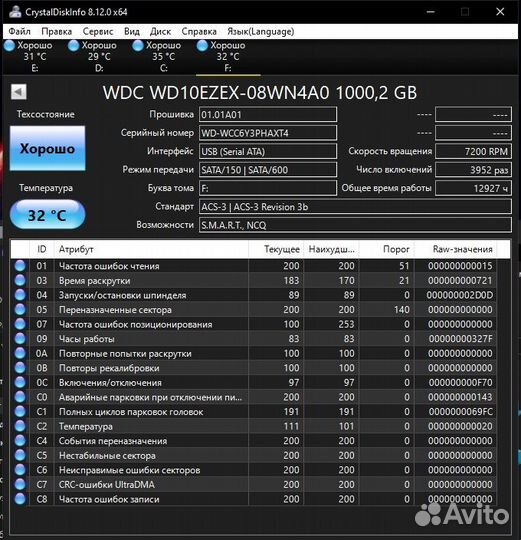
Task: Click the Стандарт field ACS-3 Revision 3b
Action: 355,207
